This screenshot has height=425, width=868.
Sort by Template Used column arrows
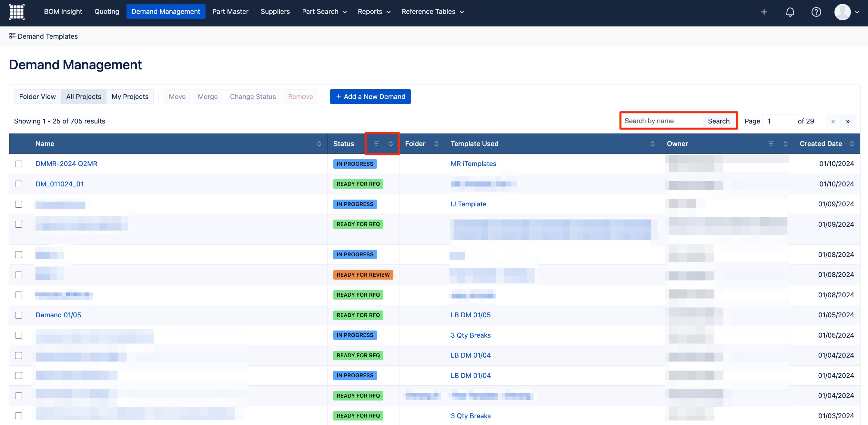click(652, 144)
